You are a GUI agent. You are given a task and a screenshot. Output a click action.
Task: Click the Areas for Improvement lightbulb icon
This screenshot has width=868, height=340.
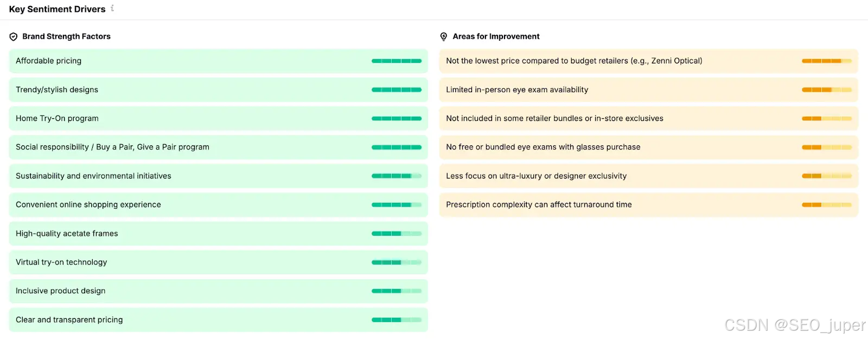[x=444, y=37]
